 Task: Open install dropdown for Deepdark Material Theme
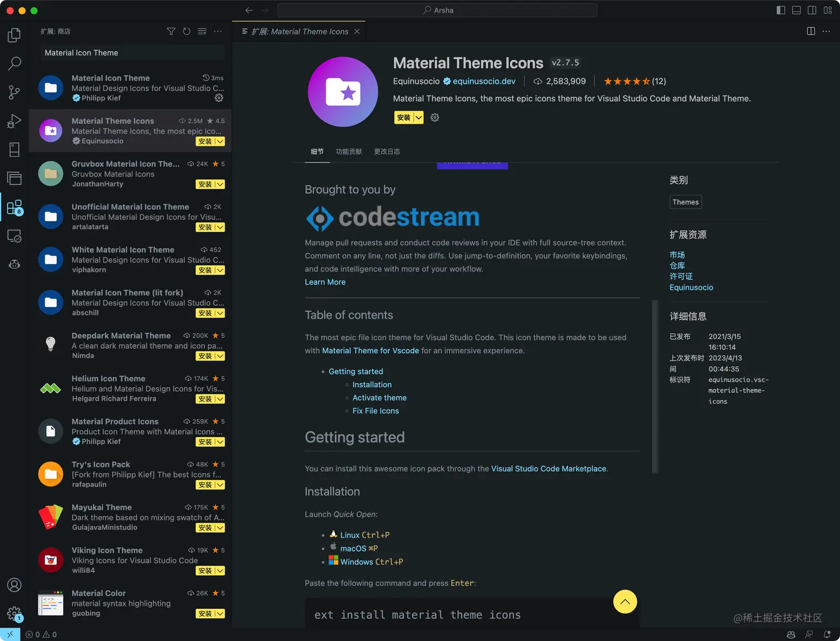pyautogui.click(x=220, y=356)
